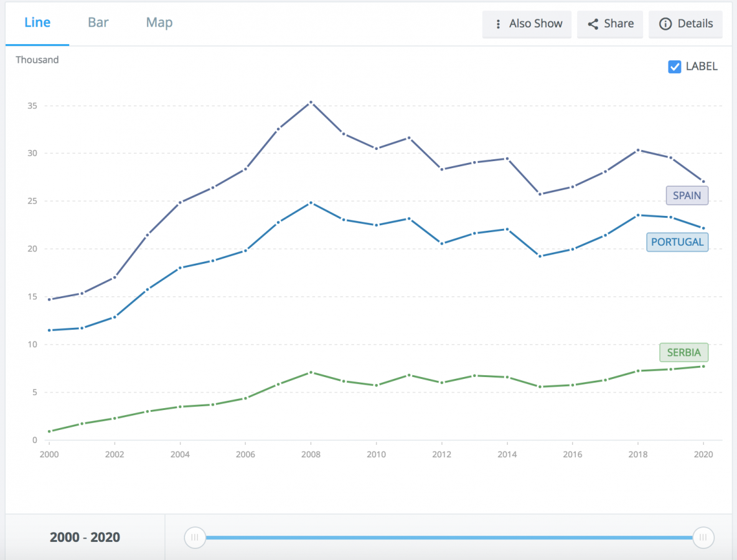Click the PORTUGAL series label
This screenshot has width=737, height=560.
point(677,242)
